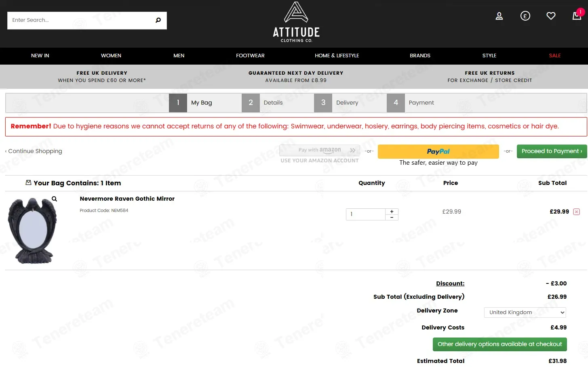
Task: Decrease quantity with the minus button
Action: pyautogui.click(x=392, y=217)
